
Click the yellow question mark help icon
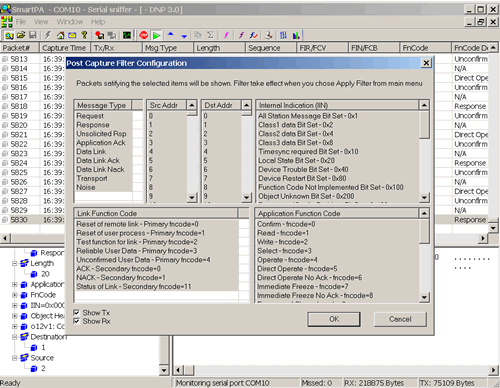pyautogui.click(x=84, y=35)
